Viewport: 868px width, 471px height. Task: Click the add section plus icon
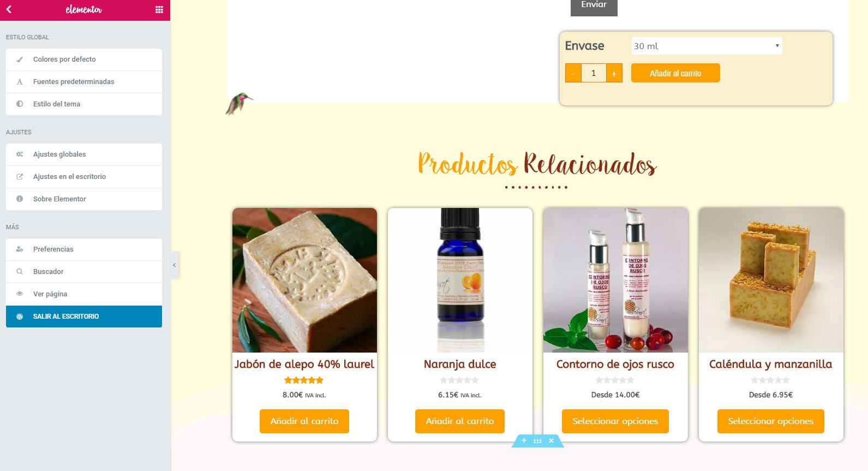[x=524, y=440]
